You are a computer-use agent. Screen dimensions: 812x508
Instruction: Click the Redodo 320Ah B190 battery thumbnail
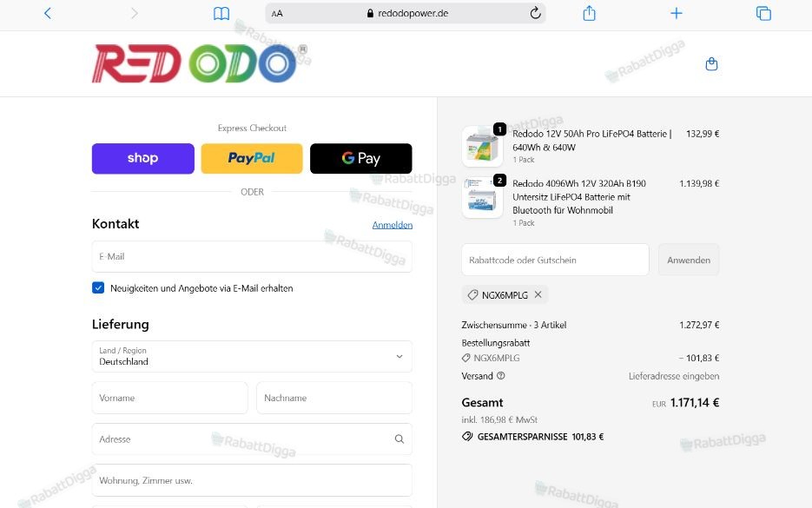point(482,197)
